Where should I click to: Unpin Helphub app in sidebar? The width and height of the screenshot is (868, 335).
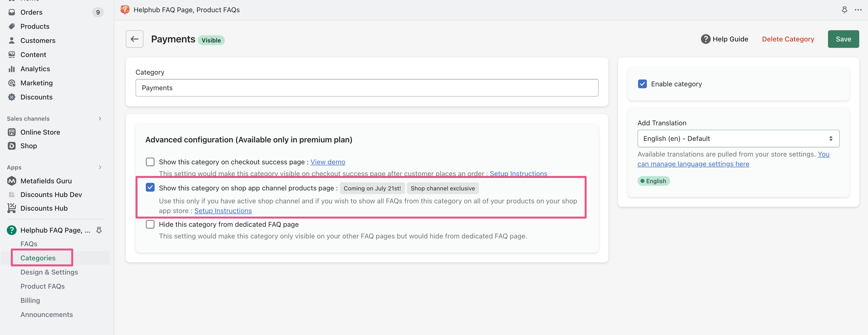pyautogui.click(x=99, y=230)
